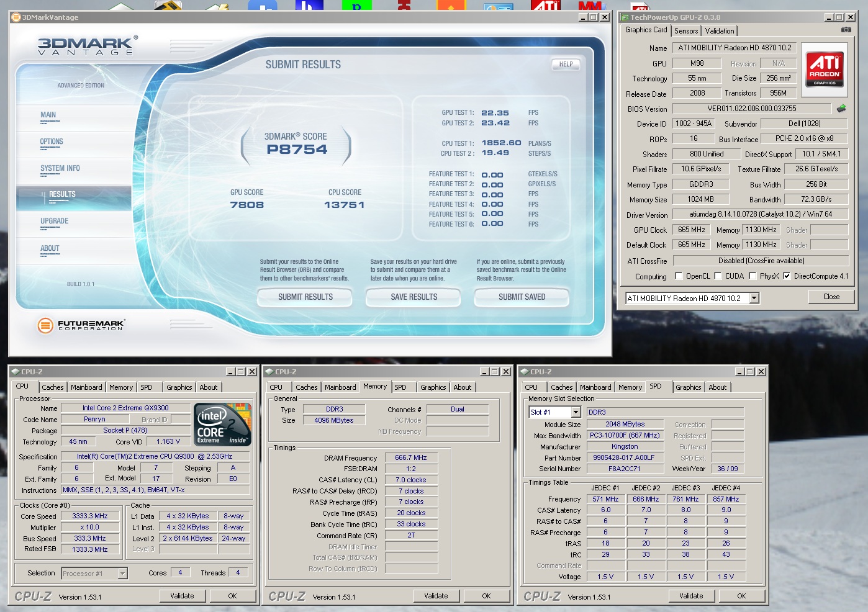Click the 3DMark Vantage title bar icon

click(x=16, y=17)
